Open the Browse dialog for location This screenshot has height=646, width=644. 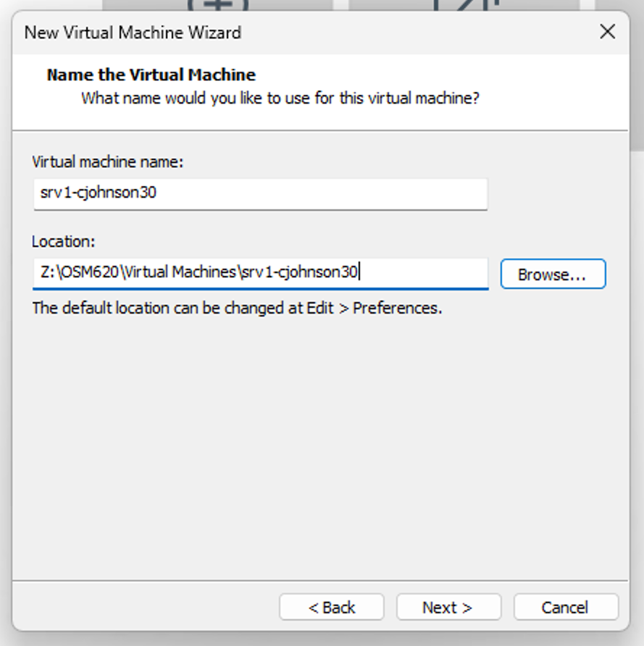pyautogui.click(x=553, y=274)
